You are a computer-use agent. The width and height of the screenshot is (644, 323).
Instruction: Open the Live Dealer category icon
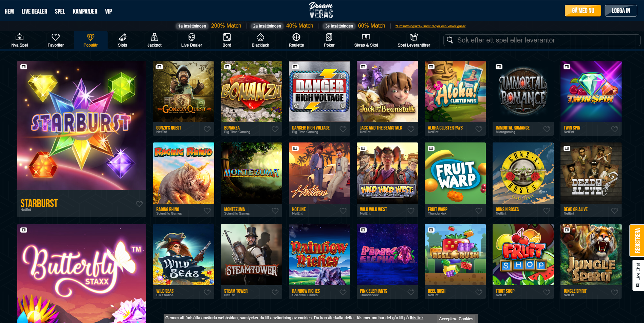click(x=191, y=37)
